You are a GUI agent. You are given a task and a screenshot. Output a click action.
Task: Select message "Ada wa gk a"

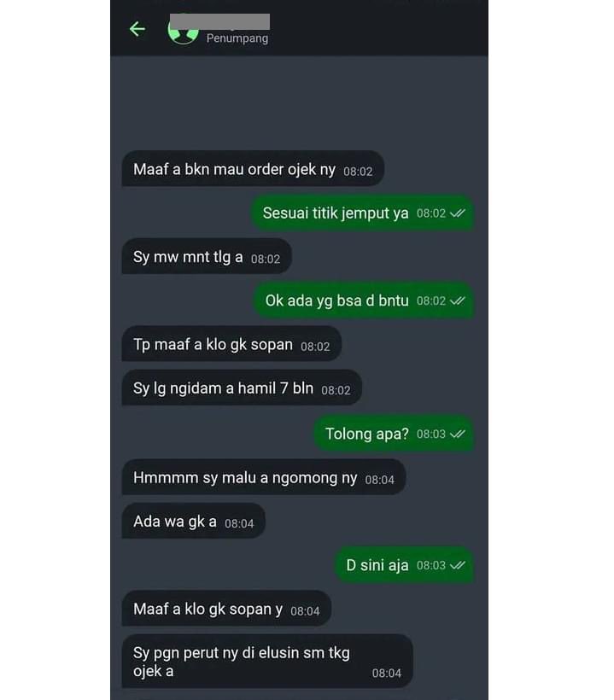[193, 521]
